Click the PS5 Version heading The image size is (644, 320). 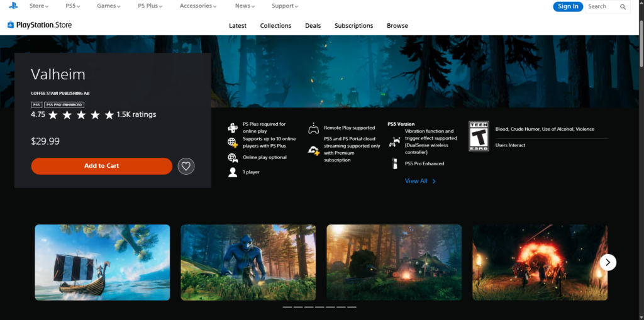coord(401,124)
